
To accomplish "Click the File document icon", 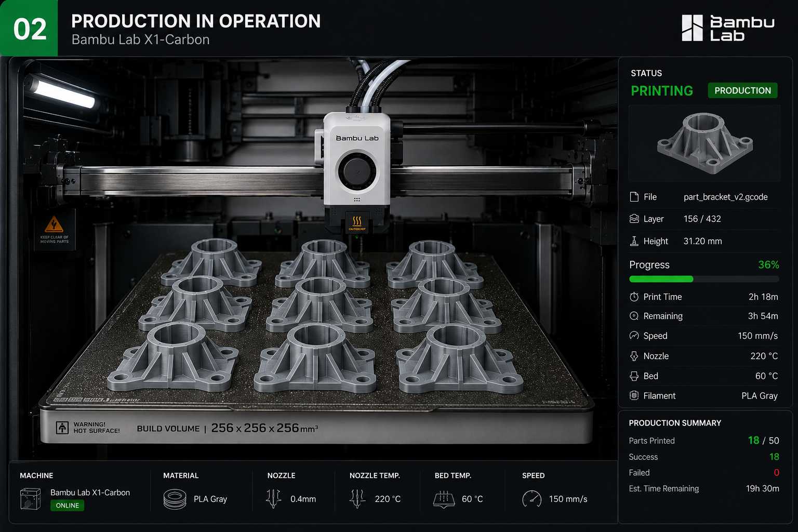I will (634, 197).
